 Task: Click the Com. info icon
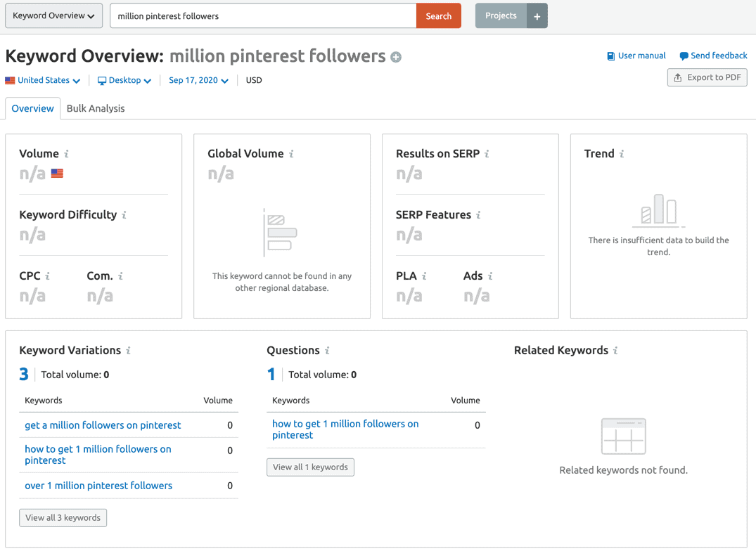coord(120,276)
